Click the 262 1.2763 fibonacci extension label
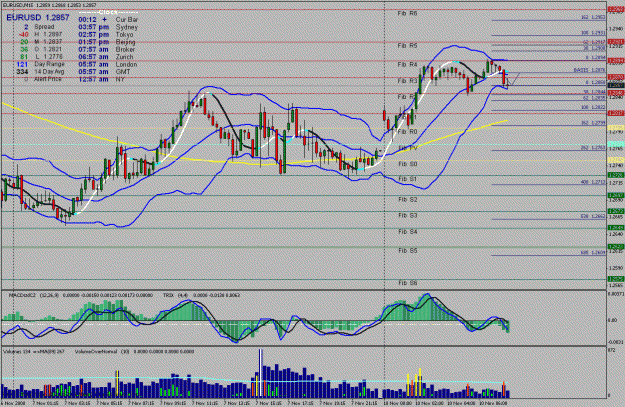The width and height of the screenshot is (625, 407). coord(593,148)
